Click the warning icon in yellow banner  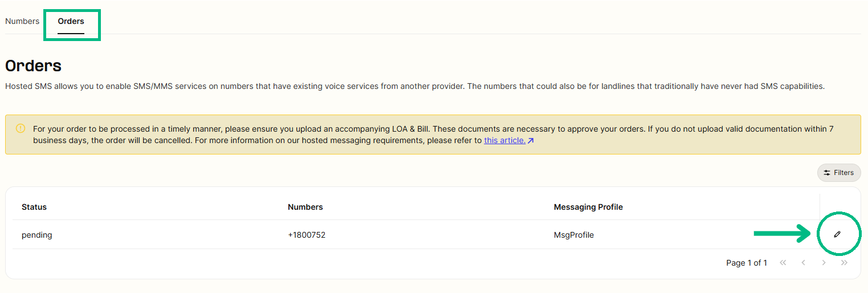pyautogui.click(x=21, y=128)
